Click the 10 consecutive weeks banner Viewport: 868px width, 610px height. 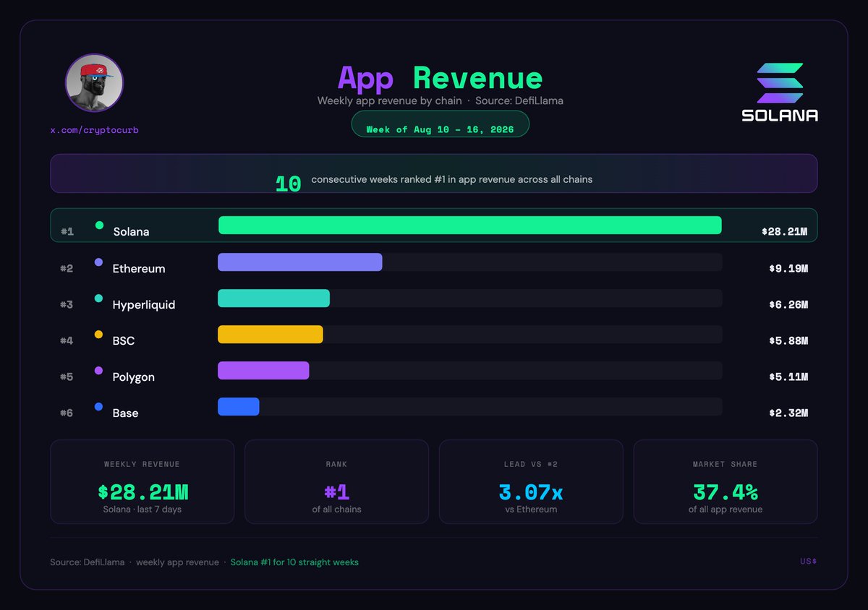click(x=433, y=173)
